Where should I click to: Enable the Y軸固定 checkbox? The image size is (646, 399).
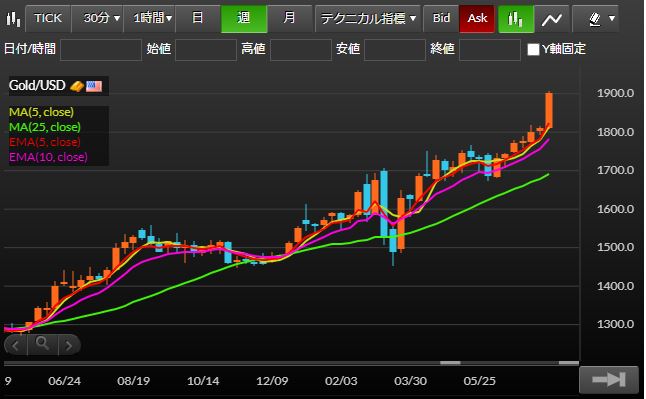coord(533,49)
